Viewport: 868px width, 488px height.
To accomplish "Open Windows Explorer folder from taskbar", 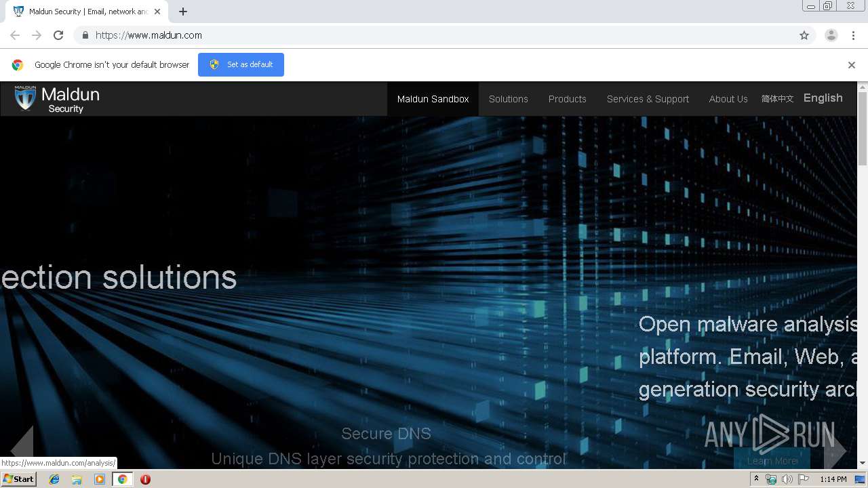I will tap(77, 479).
